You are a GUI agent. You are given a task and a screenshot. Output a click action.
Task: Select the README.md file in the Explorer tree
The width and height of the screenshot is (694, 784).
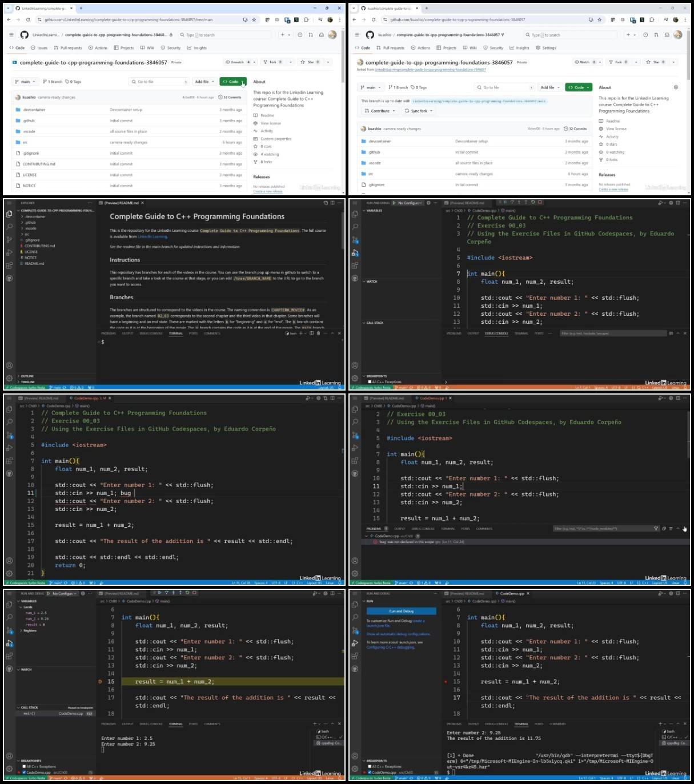tap(34, 263)
